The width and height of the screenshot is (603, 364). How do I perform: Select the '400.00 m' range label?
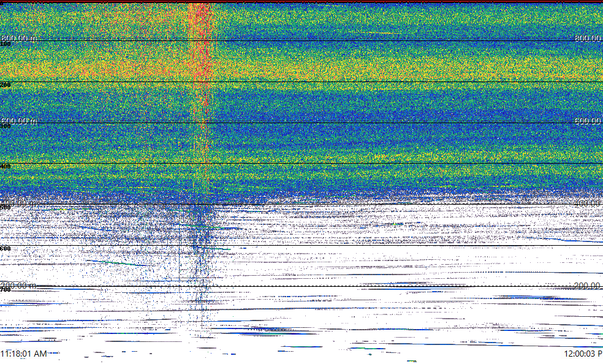[19, 203]
